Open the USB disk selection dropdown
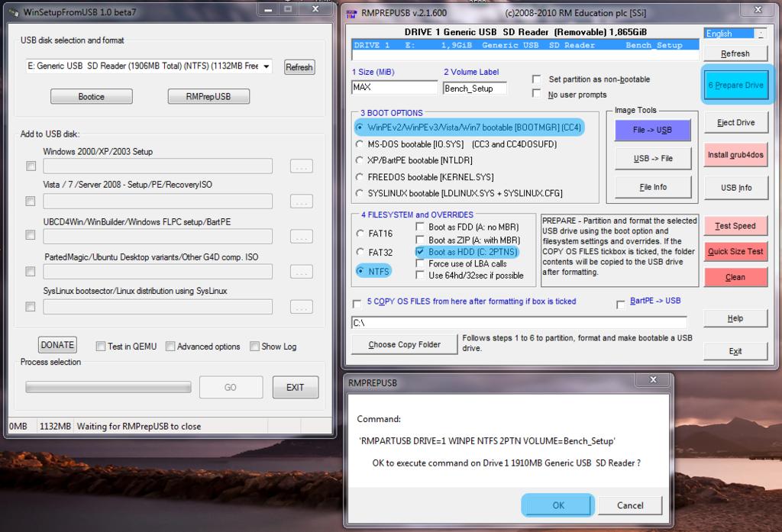Image resolution: width=782 pixels, height=532 pixels. 267,66
